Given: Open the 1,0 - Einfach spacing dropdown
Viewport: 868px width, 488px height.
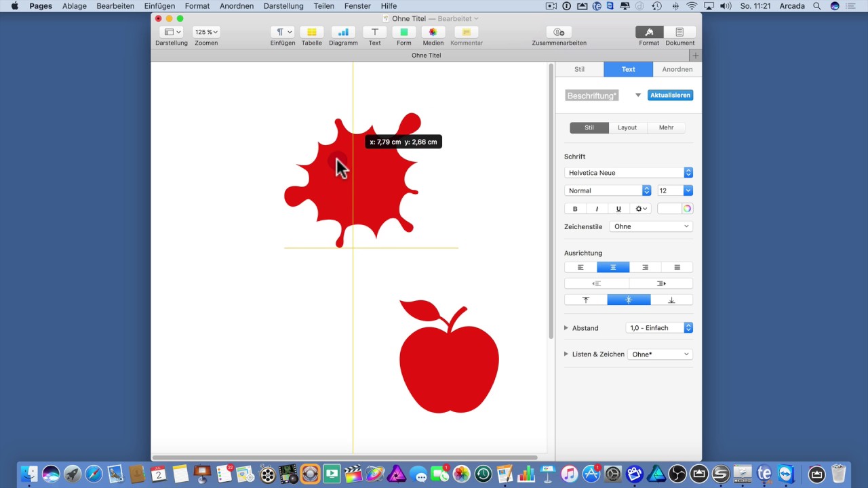Looking at the screenshot, I should 659,328.
